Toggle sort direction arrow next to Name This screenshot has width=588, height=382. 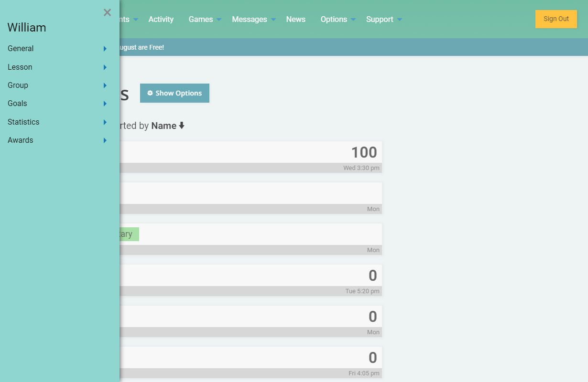pos(182,126)
